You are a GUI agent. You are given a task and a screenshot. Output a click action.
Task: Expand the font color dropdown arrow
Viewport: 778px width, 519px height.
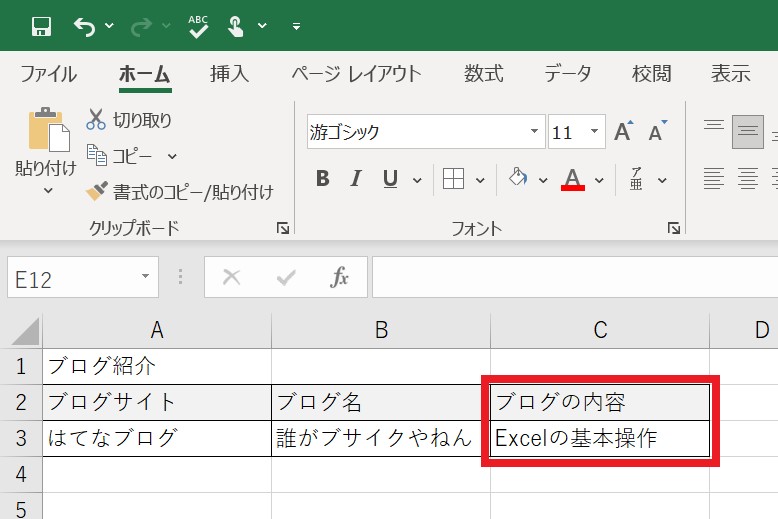pos(599,180)
